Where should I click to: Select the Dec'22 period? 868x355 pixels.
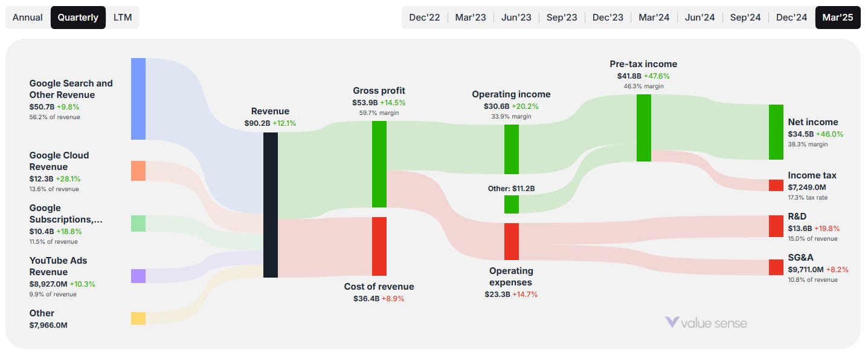click(x=425, y=18)
